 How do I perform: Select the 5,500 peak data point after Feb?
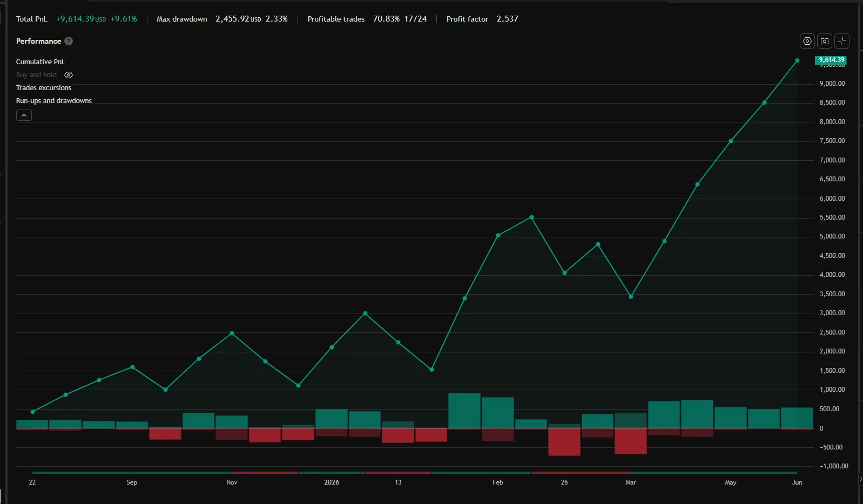(x=531, y=217)
